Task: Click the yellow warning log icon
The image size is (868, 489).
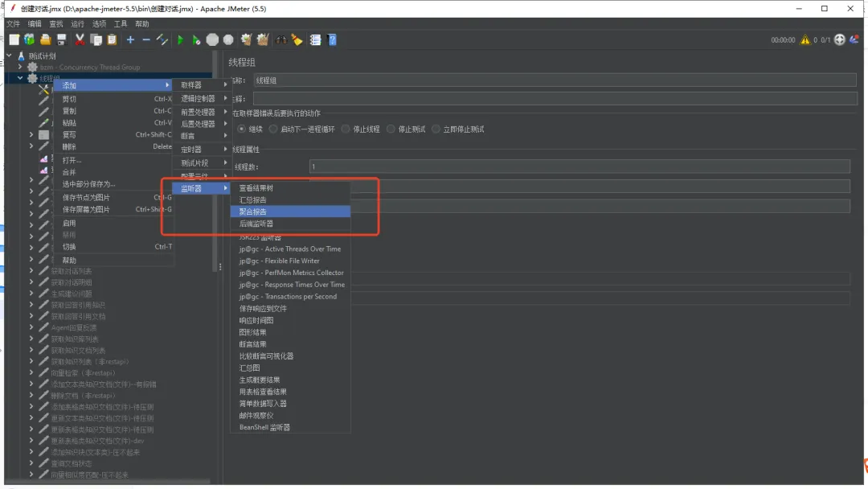Action: point(805,39)
